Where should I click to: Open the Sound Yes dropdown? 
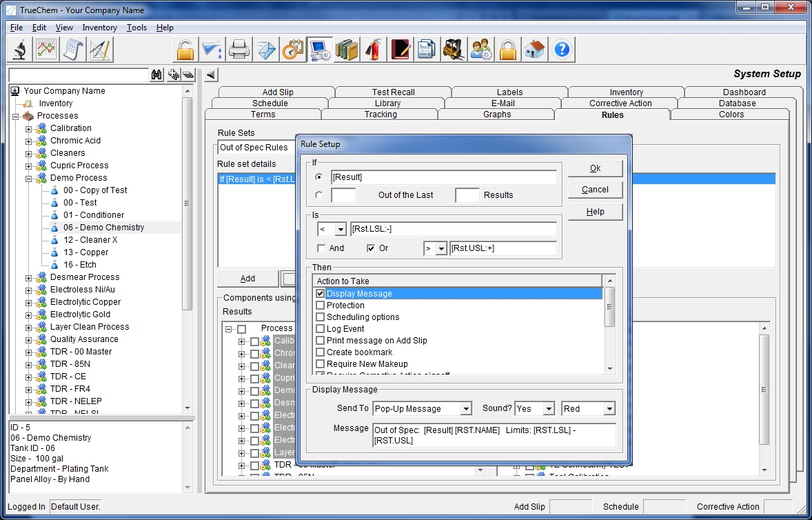pyautogui.click(x=549, y=409)
